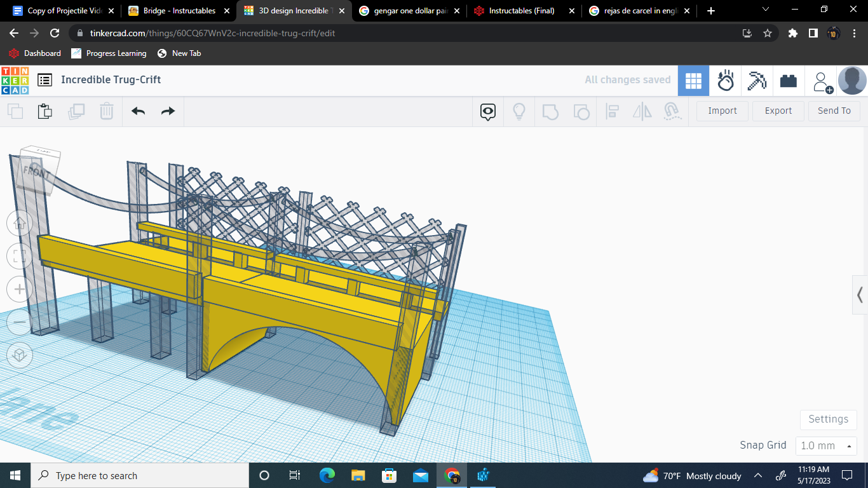The width and height of the screenshot is (868, 488).
Task: Select the Flip/Mirror tool
Action: (642, 111)
